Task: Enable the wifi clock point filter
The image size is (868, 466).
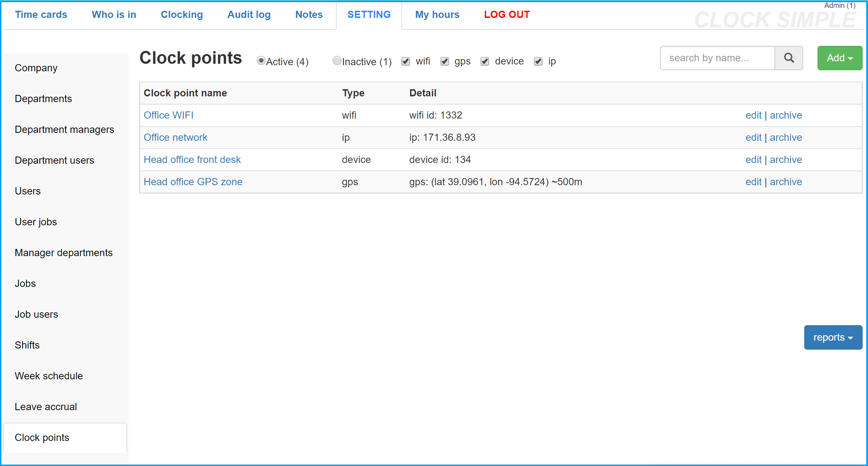Action: [405, 61]
